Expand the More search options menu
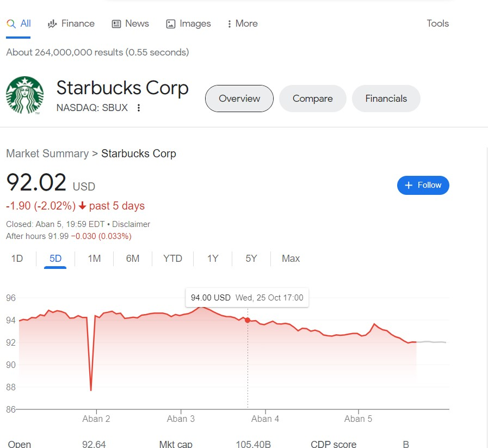Viewport: 488px width, 448px height. point(243,23)
